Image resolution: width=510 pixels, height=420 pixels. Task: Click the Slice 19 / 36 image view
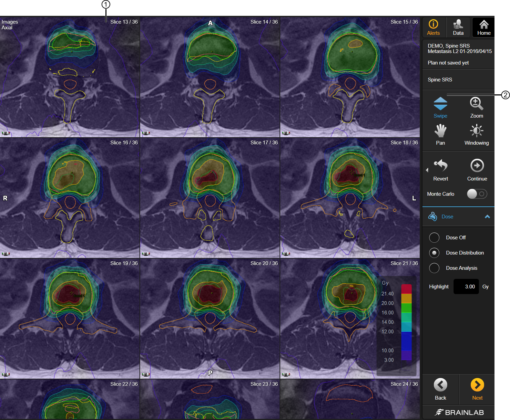click(x=70, y=319)
